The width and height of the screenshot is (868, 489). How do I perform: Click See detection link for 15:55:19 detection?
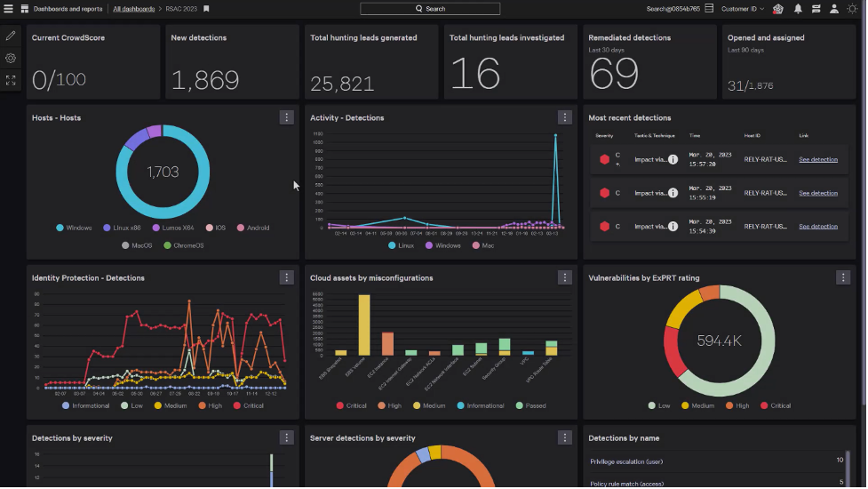click(817, 193)
